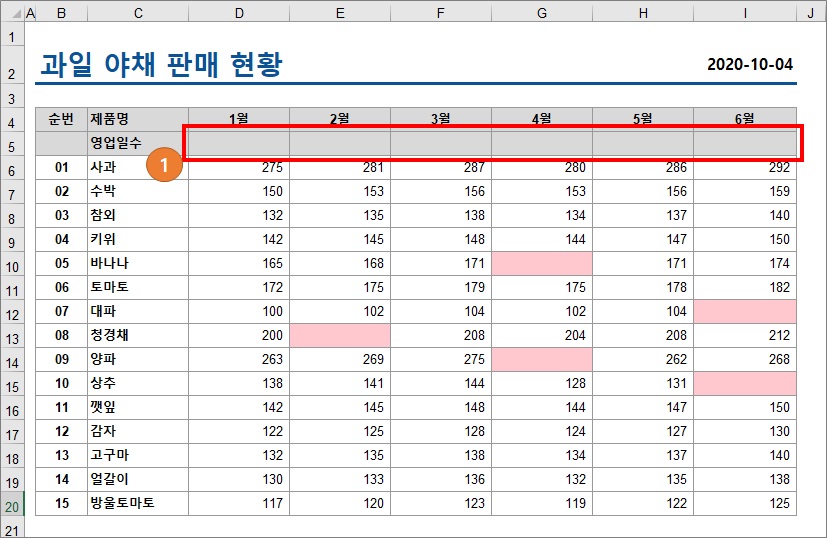This screenshot has width=827, height=538.
Task: Click 방울토마토 1월 value 117
Action: [239, 503]
